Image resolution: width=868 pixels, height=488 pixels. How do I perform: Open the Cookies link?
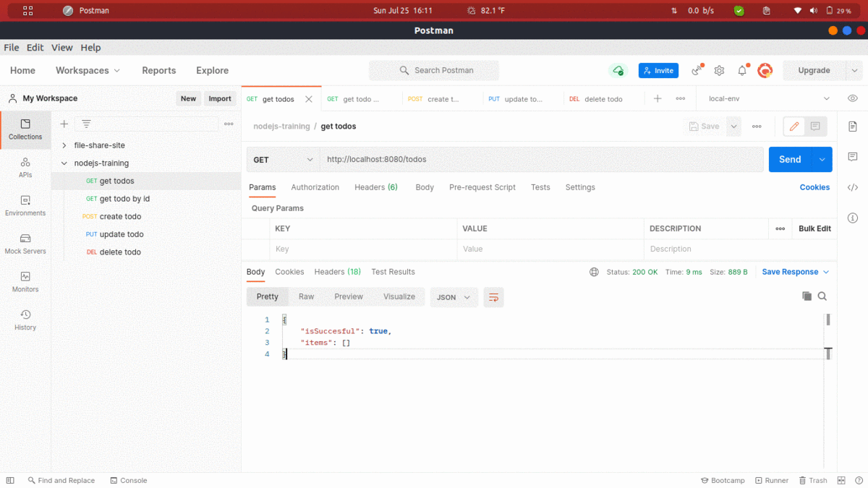(814, 187)
